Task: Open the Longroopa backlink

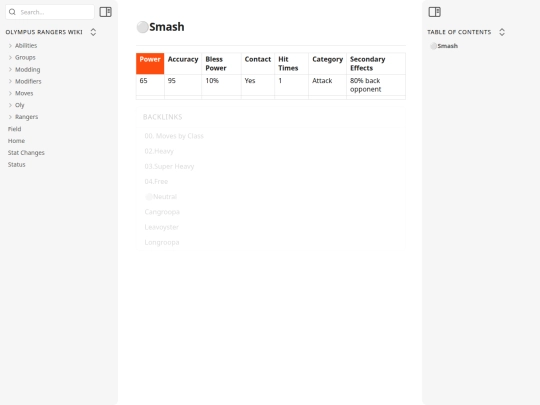Action: (162, 242)
